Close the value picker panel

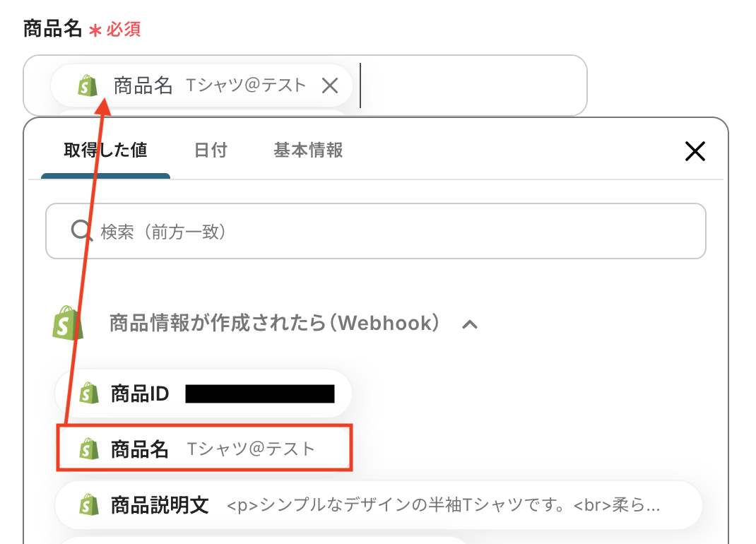[x=695, y=151]
